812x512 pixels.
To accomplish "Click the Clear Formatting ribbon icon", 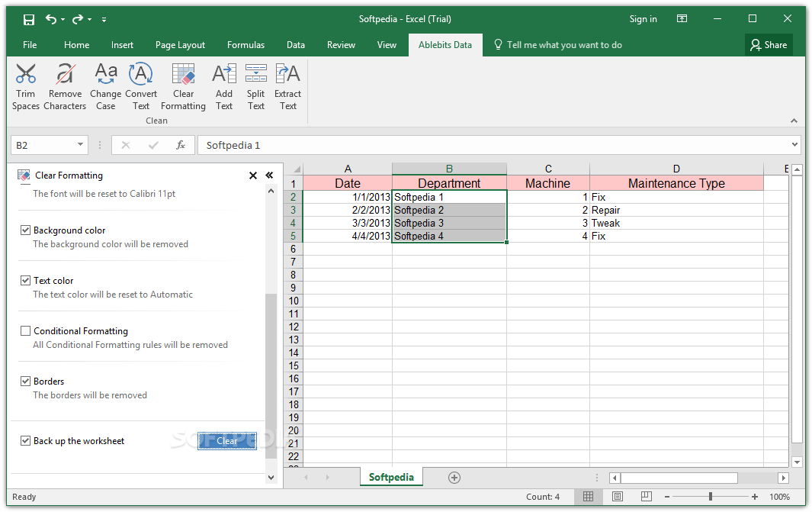I will [183, 86].
